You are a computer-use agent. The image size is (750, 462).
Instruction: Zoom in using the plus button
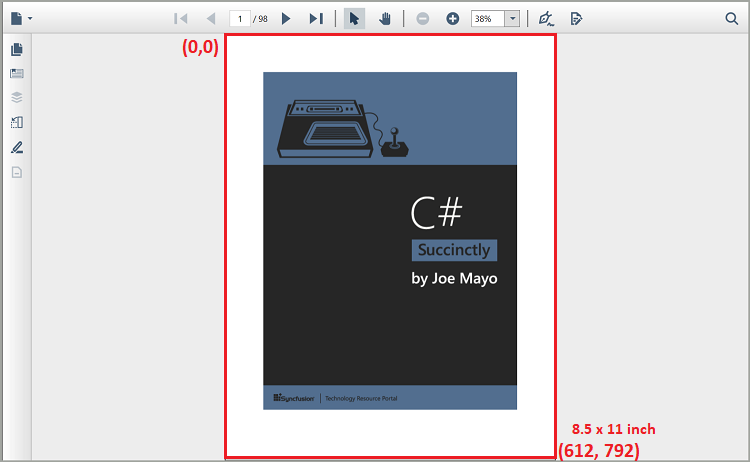click(x=452, y=18)
